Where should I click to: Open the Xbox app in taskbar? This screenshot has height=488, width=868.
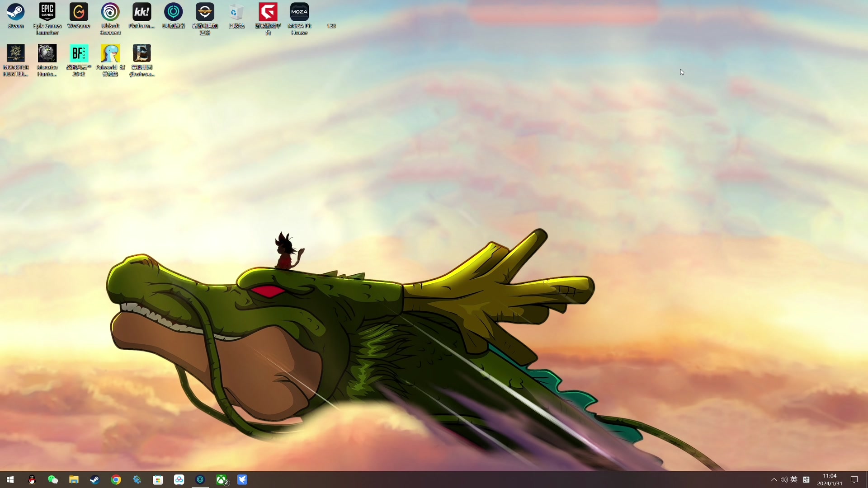[222, 480]
